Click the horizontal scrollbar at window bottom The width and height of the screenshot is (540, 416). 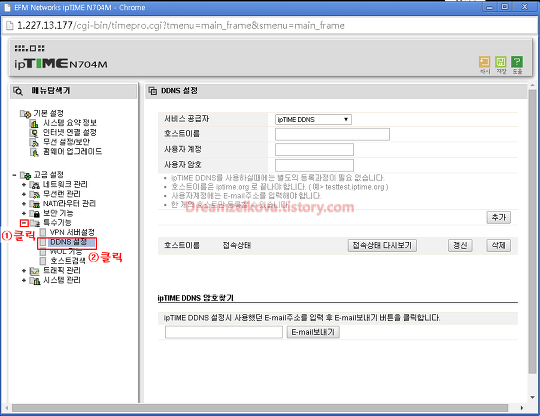pyautogui.click(x=260, y=408)
